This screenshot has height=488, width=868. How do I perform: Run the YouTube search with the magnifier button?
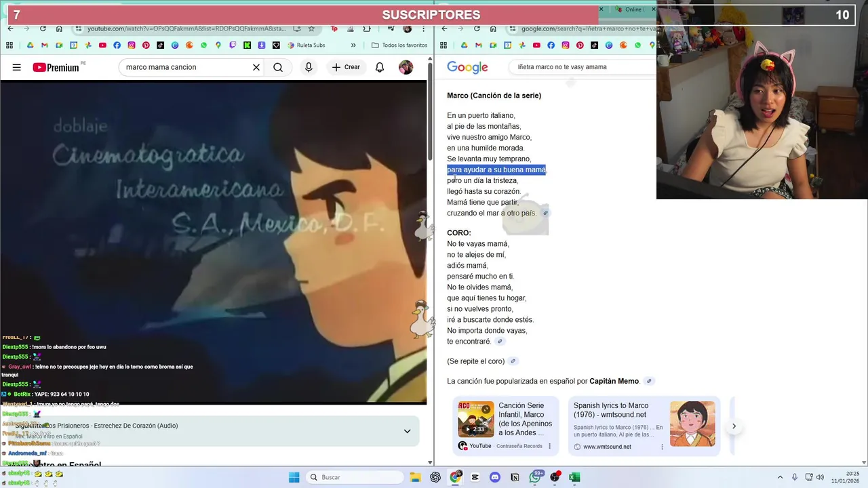coord(278,67)
